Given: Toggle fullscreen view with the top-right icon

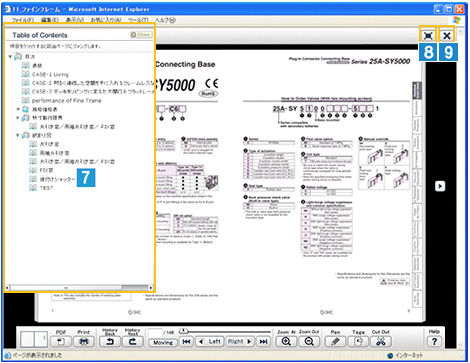Looking at the screenshot, I should coord(428,35).
